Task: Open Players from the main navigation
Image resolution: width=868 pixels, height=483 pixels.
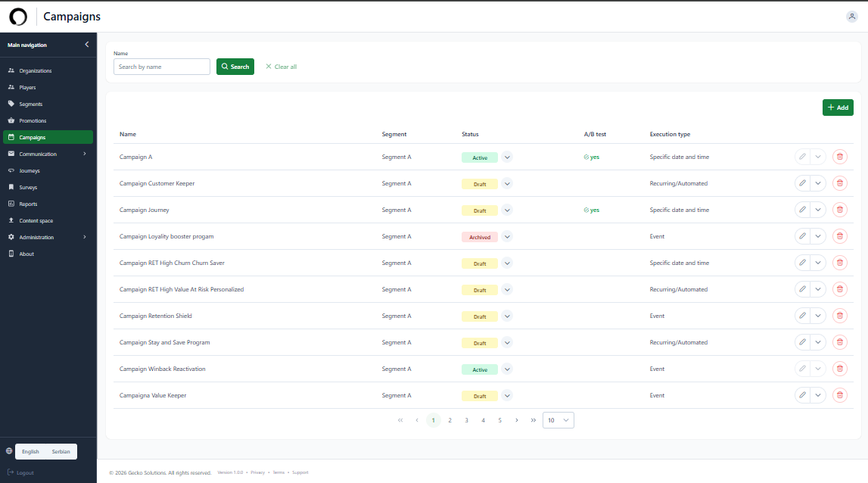Action: tap(13, 87)
